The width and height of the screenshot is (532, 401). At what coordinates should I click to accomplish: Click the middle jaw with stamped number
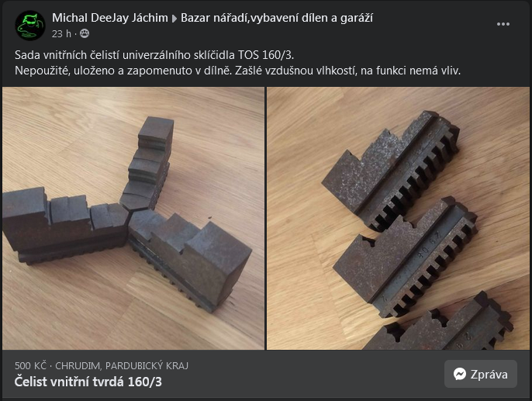(406, 256)
